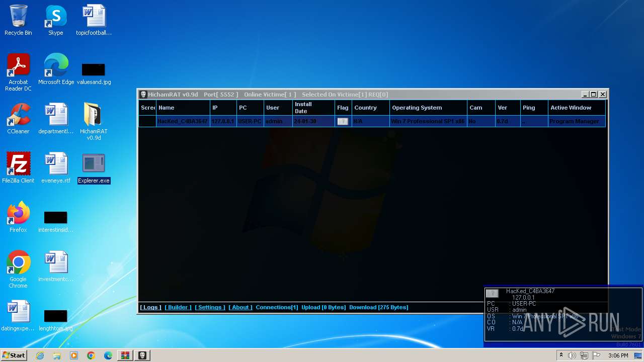The height and width of the screenshot is (362, 644).
Task: Open the Logs link in HichamRAT
Action: point(151,307)
